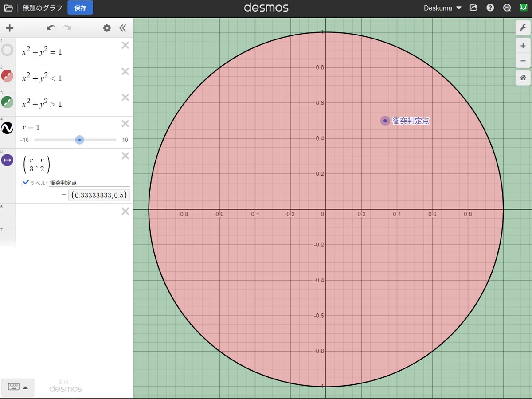Image resolution: width=532 pixels, height=399 pixels.
Task: Delete the (r/3, r/2) point expression
Action: click(x=125, y=156)
